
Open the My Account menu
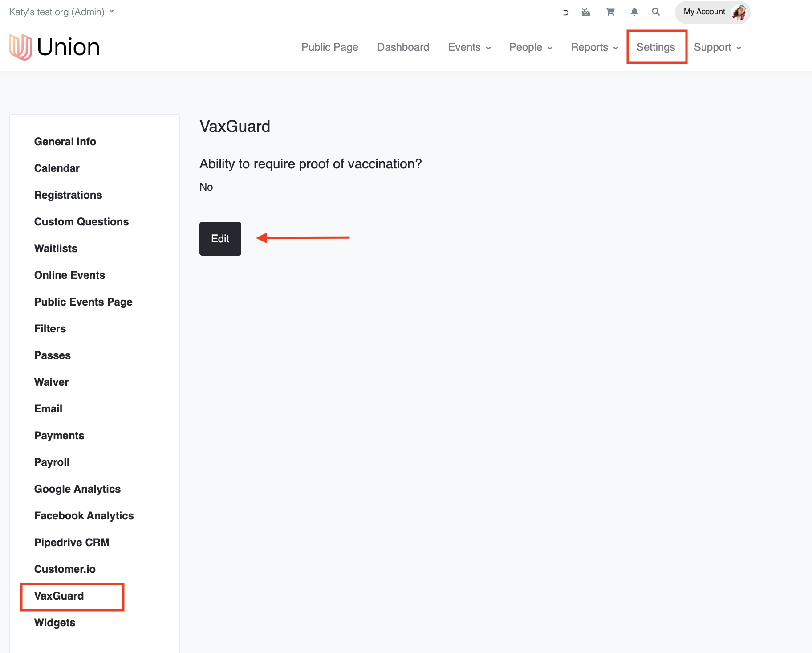pyautogui.click(x=712, y=12)
